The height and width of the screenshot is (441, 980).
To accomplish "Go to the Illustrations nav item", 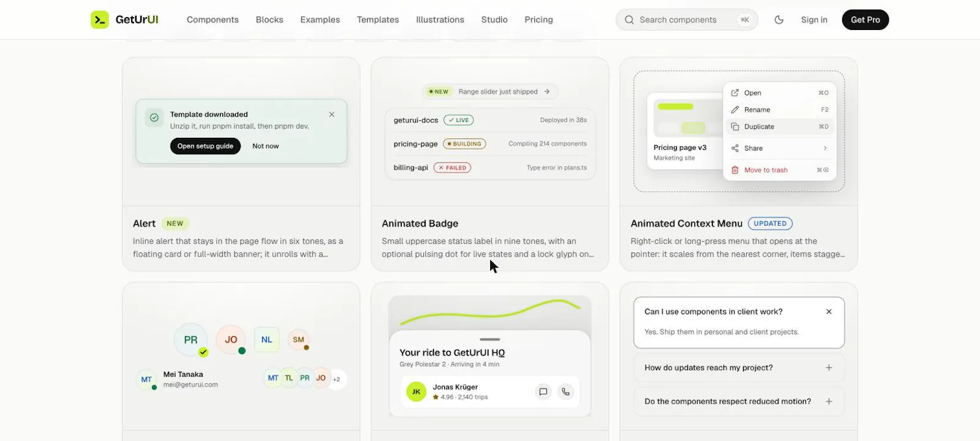I will [x=440, y=20].
